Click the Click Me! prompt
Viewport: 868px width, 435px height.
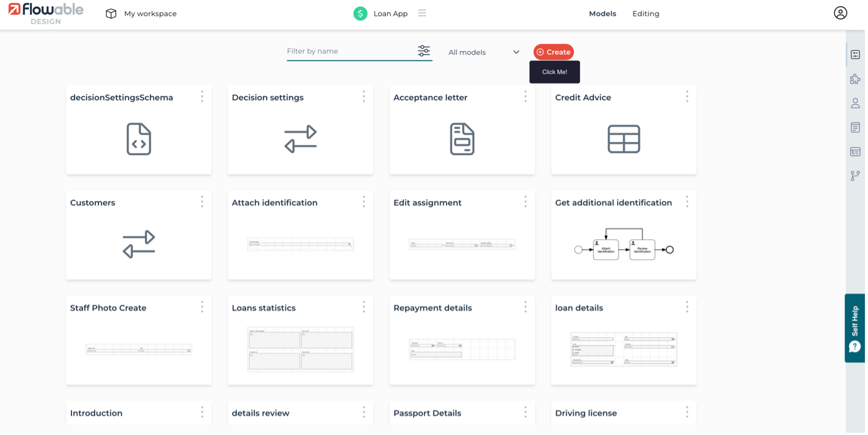click(554, 72)
